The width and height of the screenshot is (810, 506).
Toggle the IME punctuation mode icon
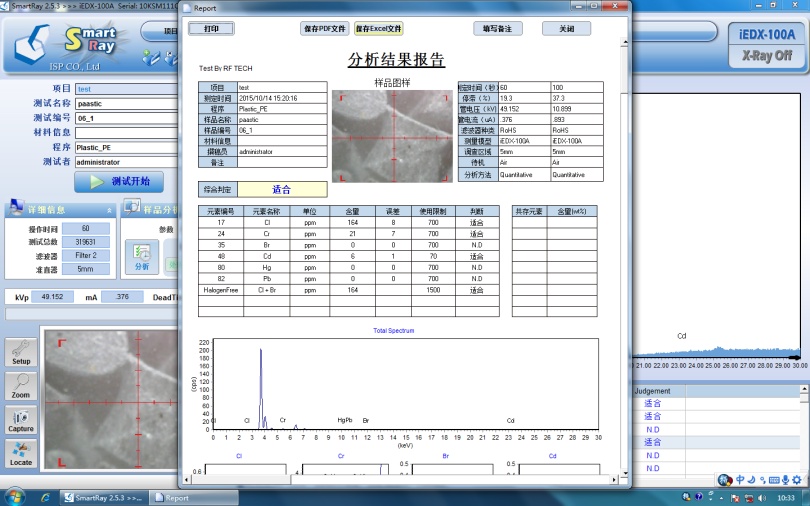point(762,480)
